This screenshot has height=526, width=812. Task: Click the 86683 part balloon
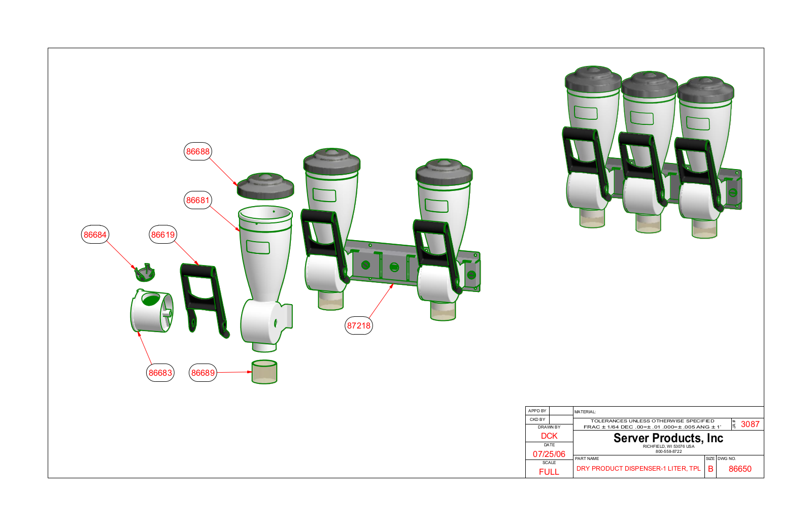(x=160, y=373)
